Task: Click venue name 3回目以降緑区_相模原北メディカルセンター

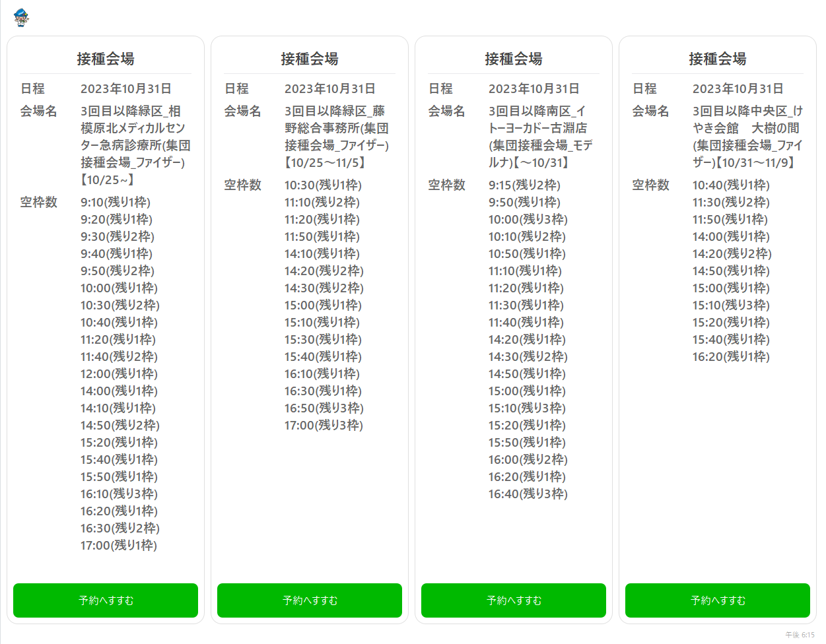Action: (x=135, y=145)
